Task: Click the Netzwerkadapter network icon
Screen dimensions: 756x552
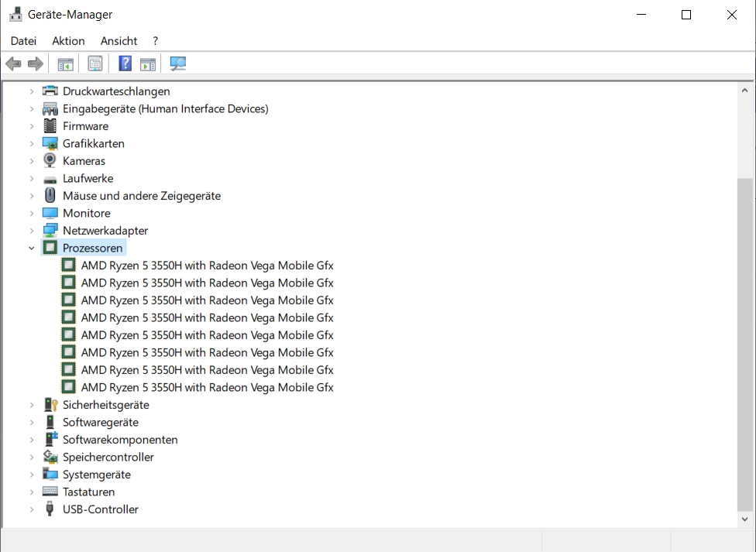Action: (50, 231)
